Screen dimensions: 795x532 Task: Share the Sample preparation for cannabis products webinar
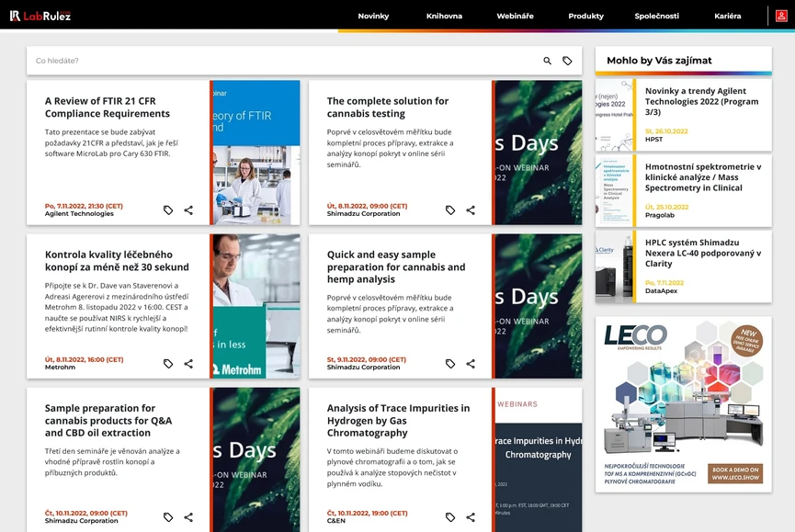pos(188,516)
